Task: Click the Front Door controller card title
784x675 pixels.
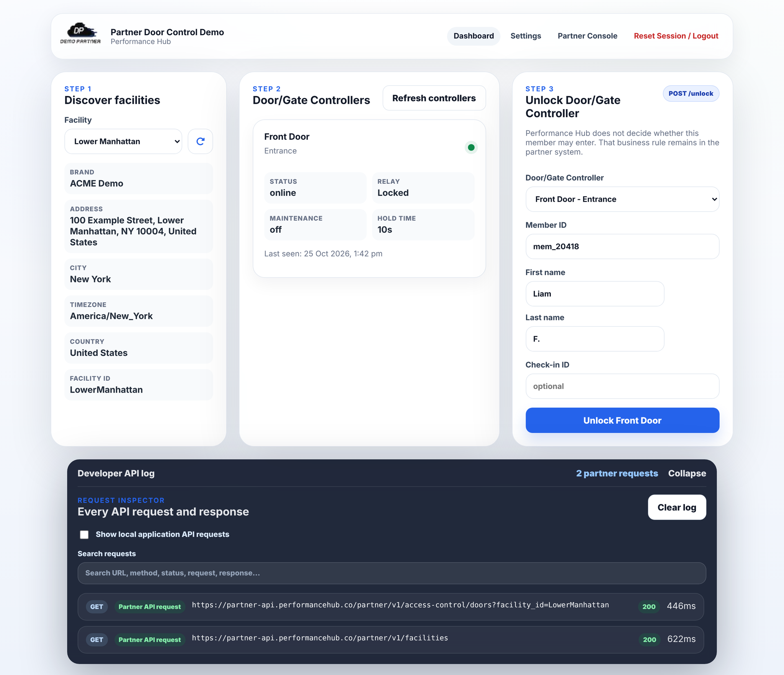Action: (287, 137)
